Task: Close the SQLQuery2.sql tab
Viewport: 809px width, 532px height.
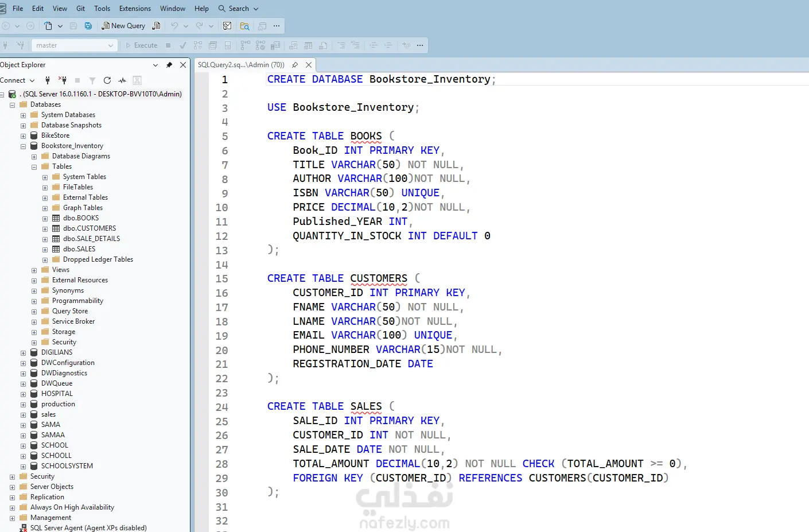Action: point(309,65)
